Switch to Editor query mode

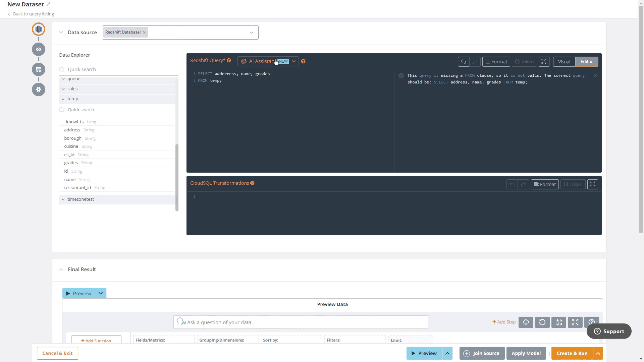(587, 62)
